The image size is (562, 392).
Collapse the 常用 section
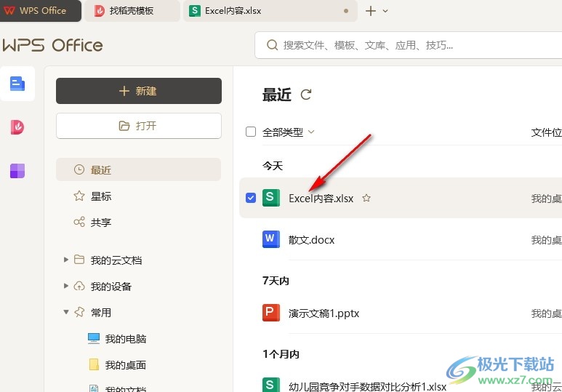[67, 312]
